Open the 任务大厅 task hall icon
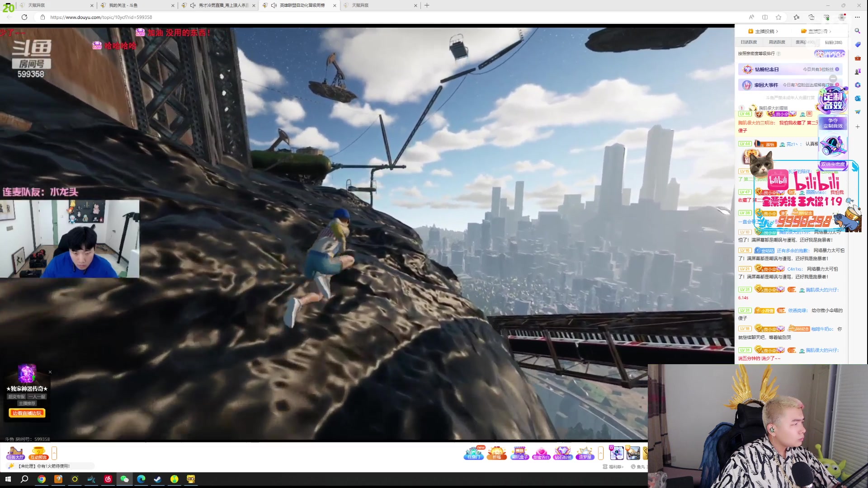Screen dimensions: 868x488 point(15,453)
